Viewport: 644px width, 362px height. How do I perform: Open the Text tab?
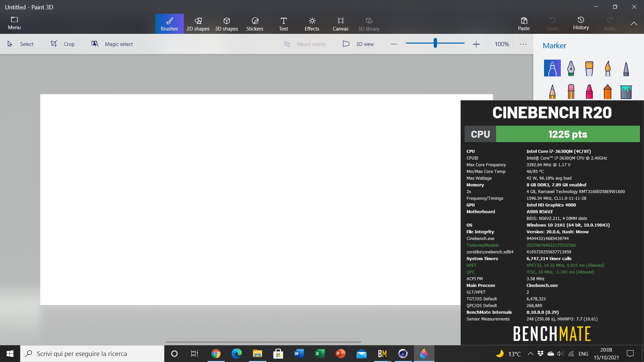pyautogui.click(x=283, y=24)
